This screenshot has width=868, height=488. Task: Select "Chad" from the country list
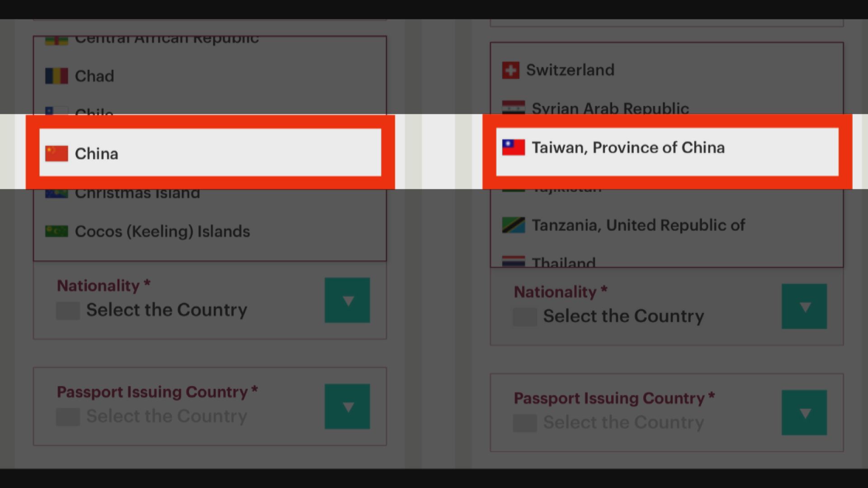94,76
